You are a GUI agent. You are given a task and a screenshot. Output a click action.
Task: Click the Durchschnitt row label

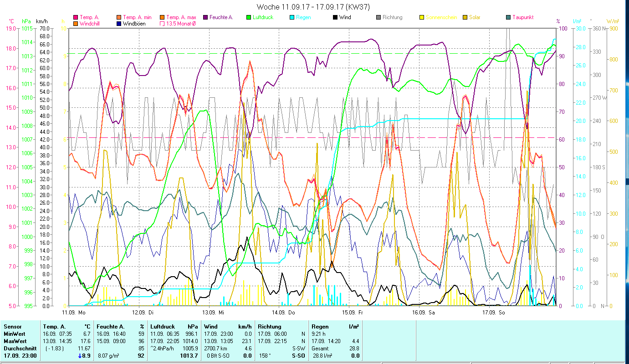[x=19, y=349]
